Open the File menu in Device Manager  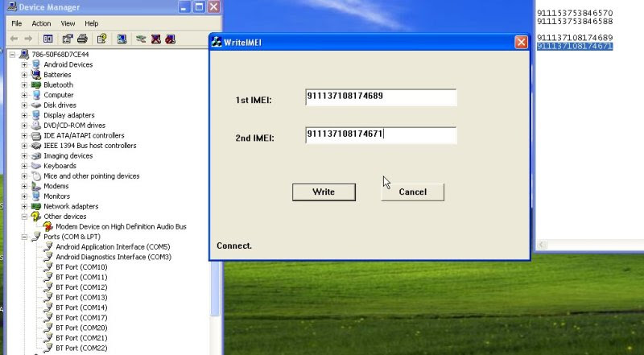(x=16, y=23)
